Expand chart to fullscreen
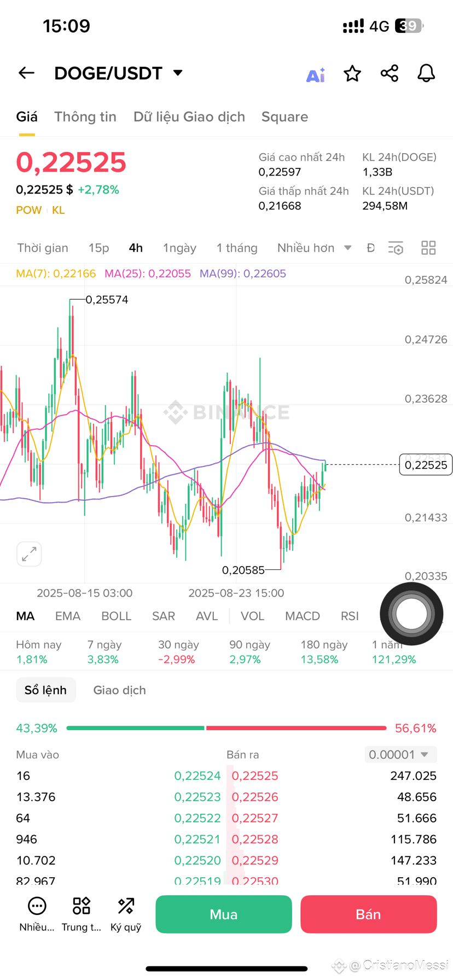The height and width of the screenshot is (980, 453). point(29,554)
